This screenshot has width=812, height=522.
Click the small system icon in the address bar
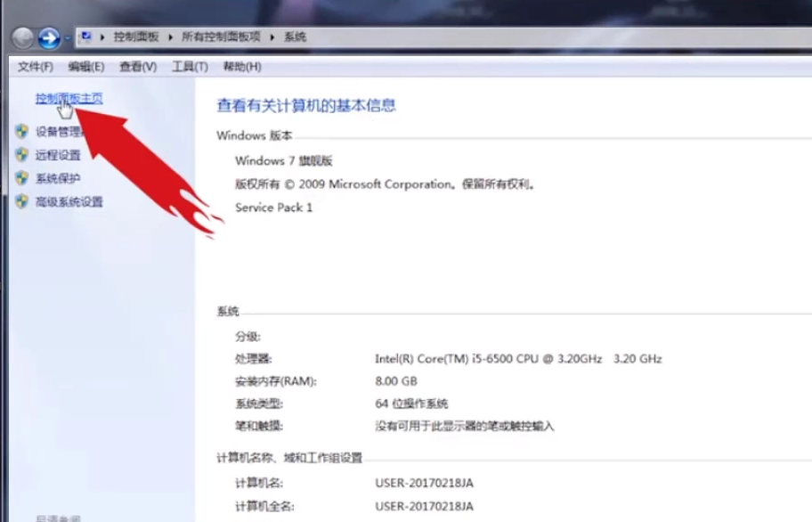click(85, 36)
